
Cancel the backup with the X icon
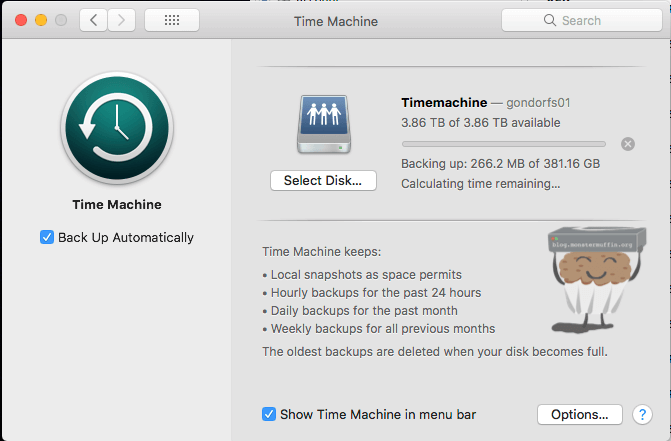point(627,144)
